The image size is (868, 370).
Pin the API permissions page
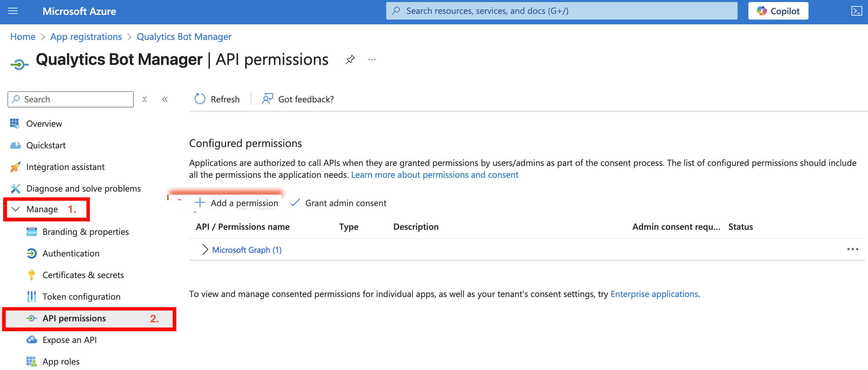click(x=350, y=59)
